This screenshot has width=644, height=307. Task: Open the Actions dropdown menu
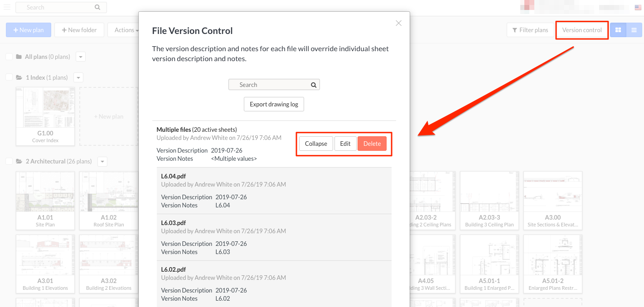(x=124, y=30)
